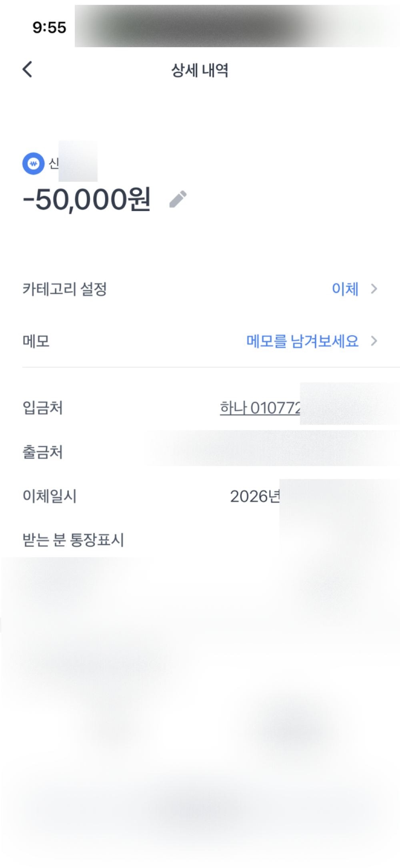
Task: Tap the 메모를 남겨보세요 link
Action: pyautogui.click(x=302, y=341)
